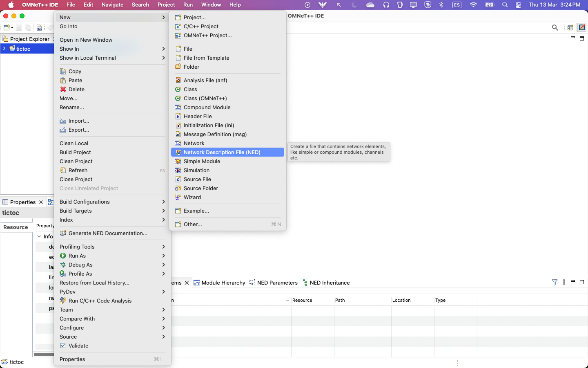Click the Open Perspective toolbar icon

[570, 27]
